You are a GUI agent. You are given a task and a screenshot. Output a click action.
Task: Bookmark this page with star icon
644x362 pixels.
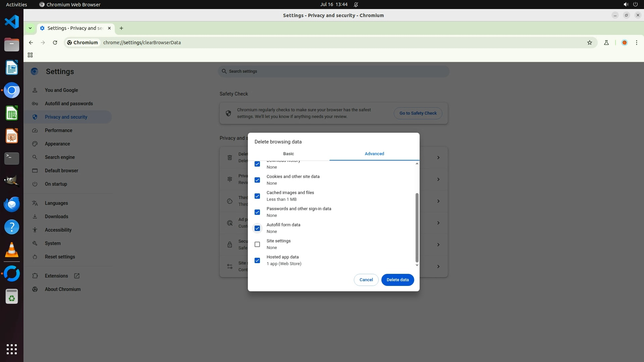[x=590, y=43]
